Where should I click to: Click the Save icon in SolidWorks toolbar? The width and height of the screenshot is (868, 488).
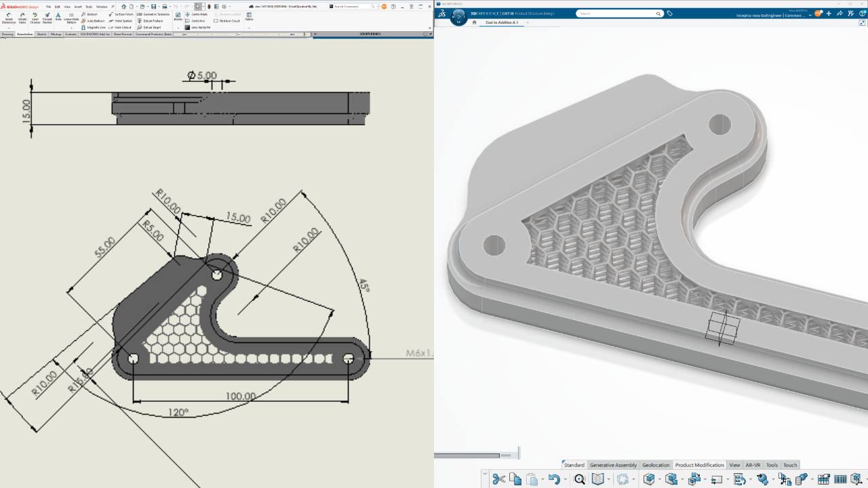tap(154, 6)
